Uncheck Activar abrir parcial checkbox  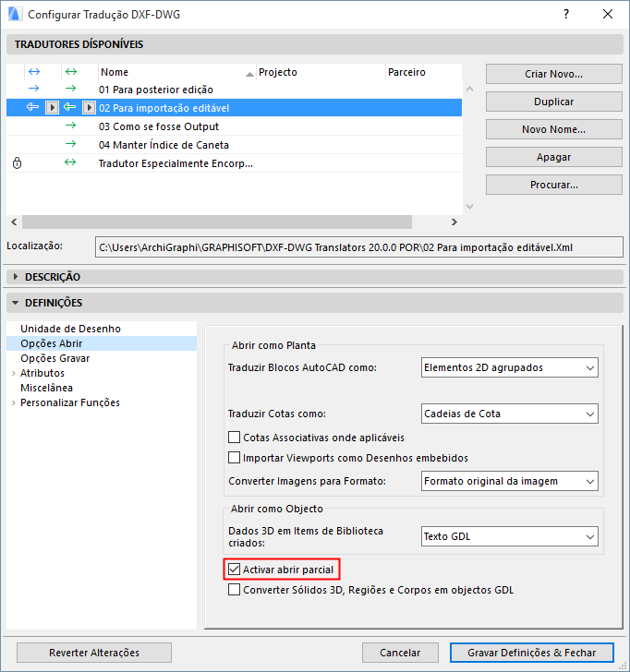pyautogui.click(x=234, y=570)
